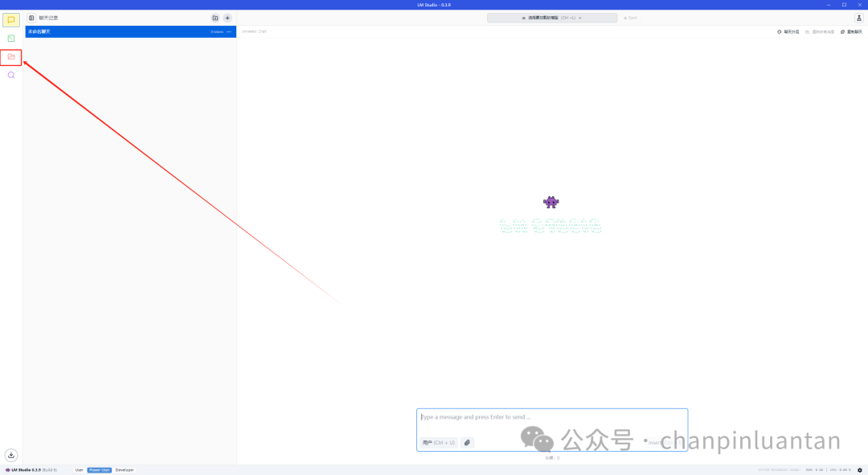
Task: Select the User mode in status bar
Action: (79, 470)
